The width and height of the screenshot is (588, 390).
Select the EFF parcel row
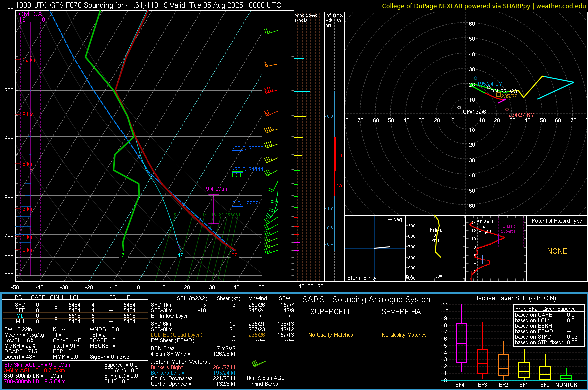point(75,310)
